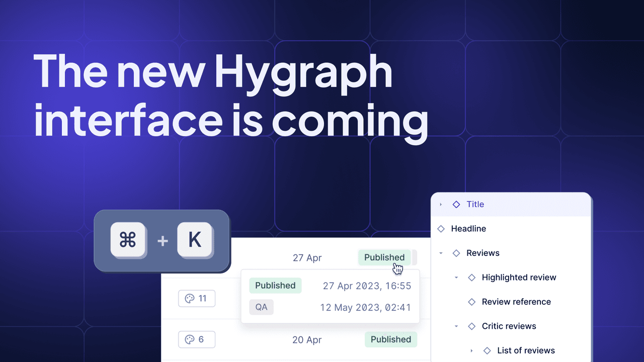Screen dimensions: 644x362
Task: Click the palette icon in the 11 badge
Action: (x=190, y=299)
